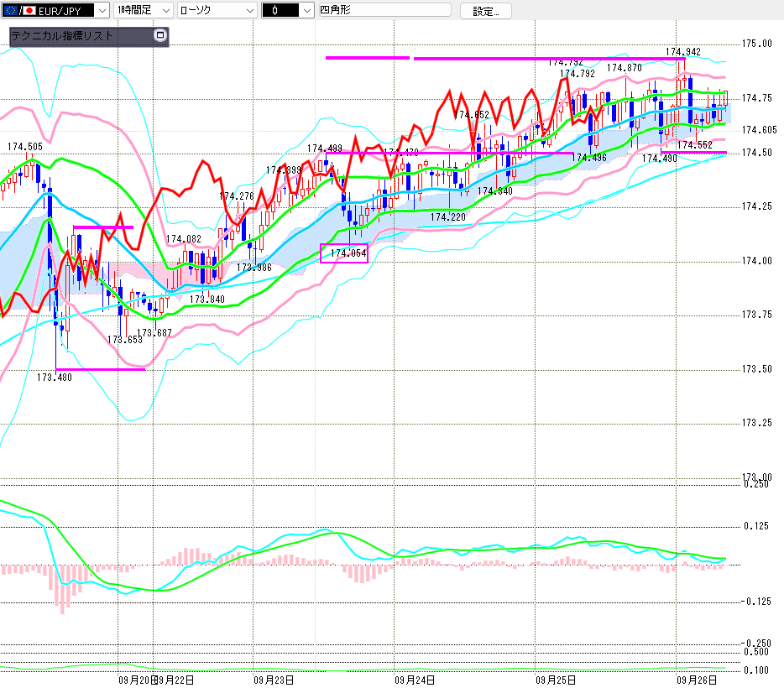The height and width of the screenshot is (688, 784).
Task: Open the ローソク chart type dropdown
Action: tap(249, 11)
